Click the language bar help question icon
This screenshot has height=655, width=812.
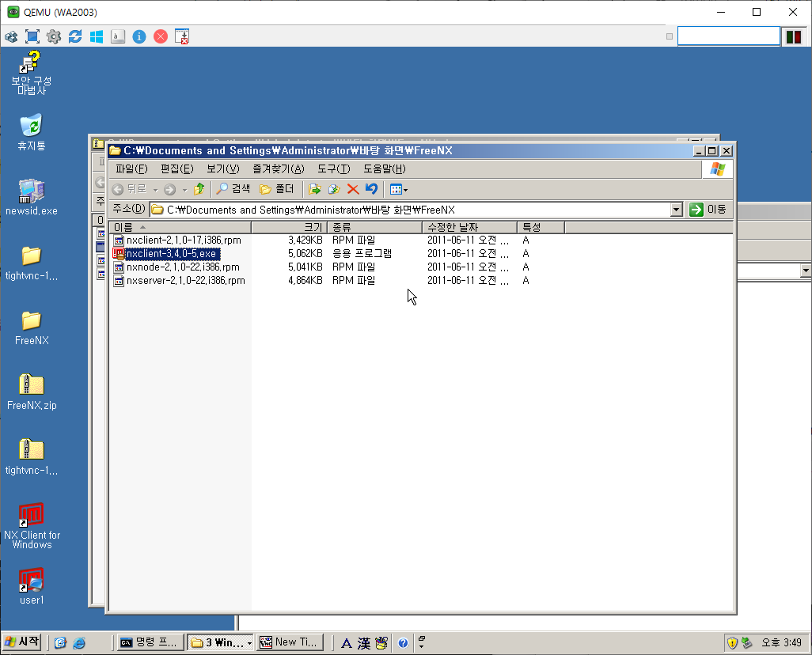click(x=403, y=643)
